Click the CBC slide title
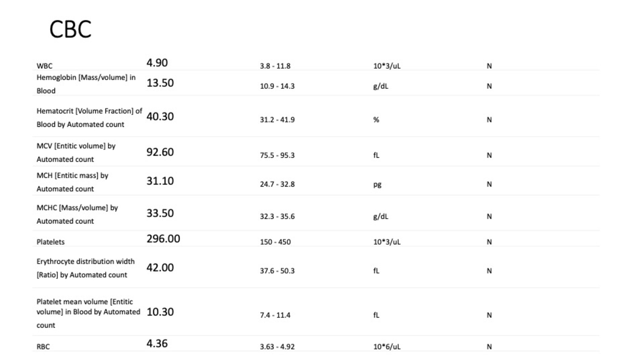This screenshot has height=362, width=644. 70,30
